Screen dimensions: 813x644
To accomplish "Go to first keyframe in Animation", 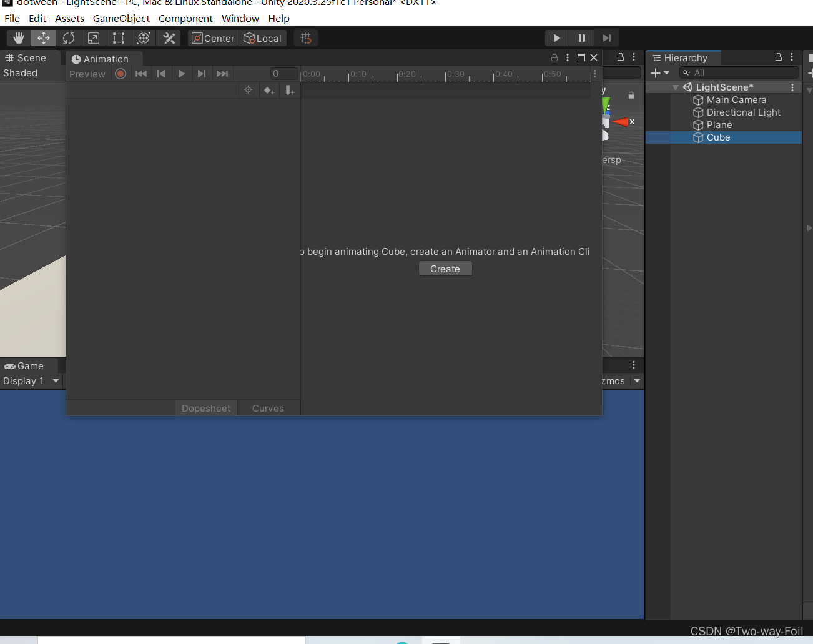I will [141, 74].
